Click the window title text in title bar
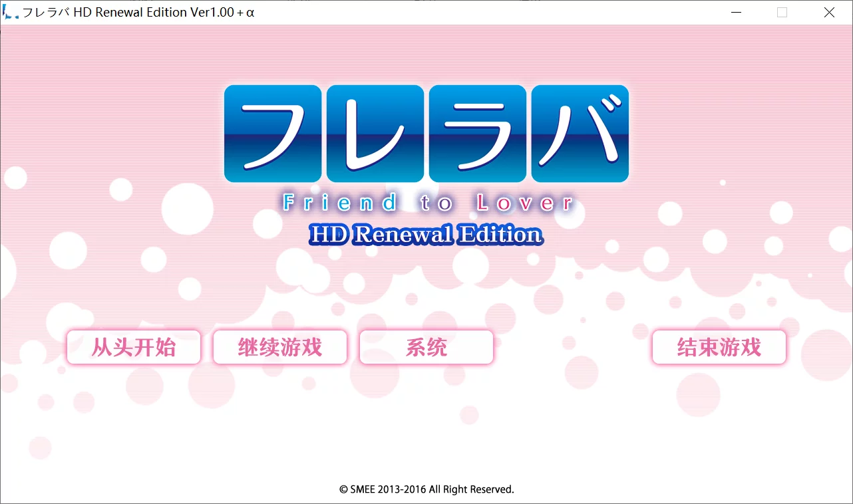The height and width of the screenshot is (504, 853). [139, 12]
